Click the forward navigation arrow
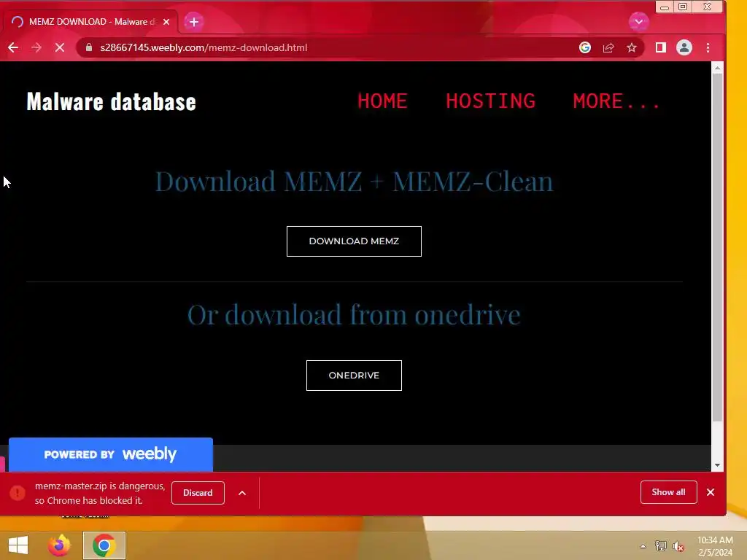 (x=36, y=47)
